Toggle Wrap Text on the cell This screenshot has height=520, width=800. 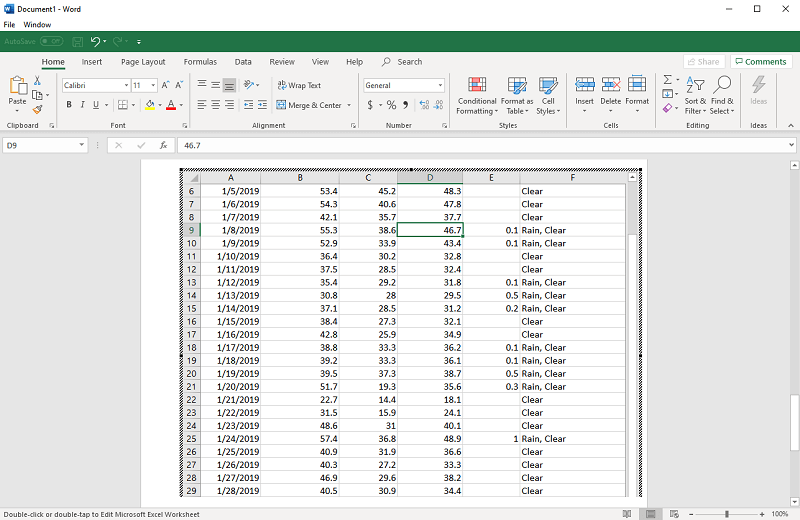tap(298, 86)
